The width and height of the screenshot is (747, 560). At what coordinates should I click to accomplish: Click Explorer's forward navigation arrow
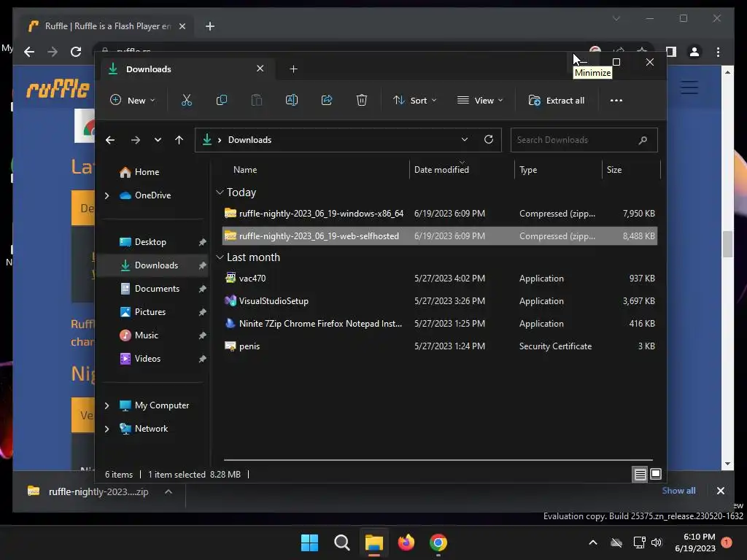click(136, 140)
